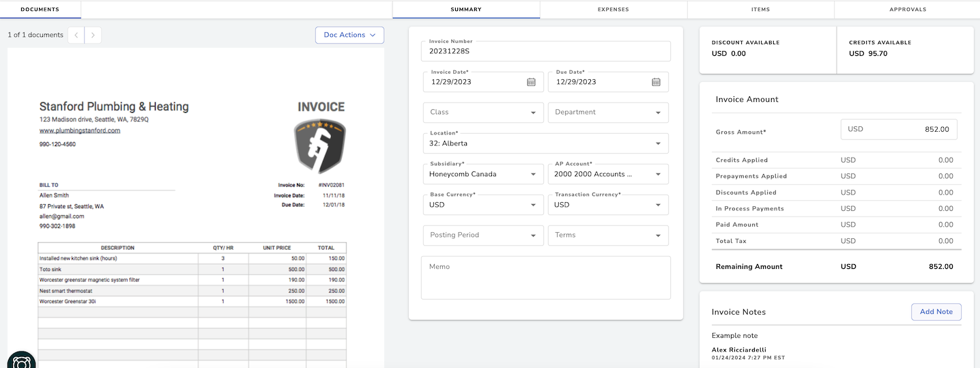Open the Transaction Currency dropdown
Viewport: 980px width, 368px height.
608,205
